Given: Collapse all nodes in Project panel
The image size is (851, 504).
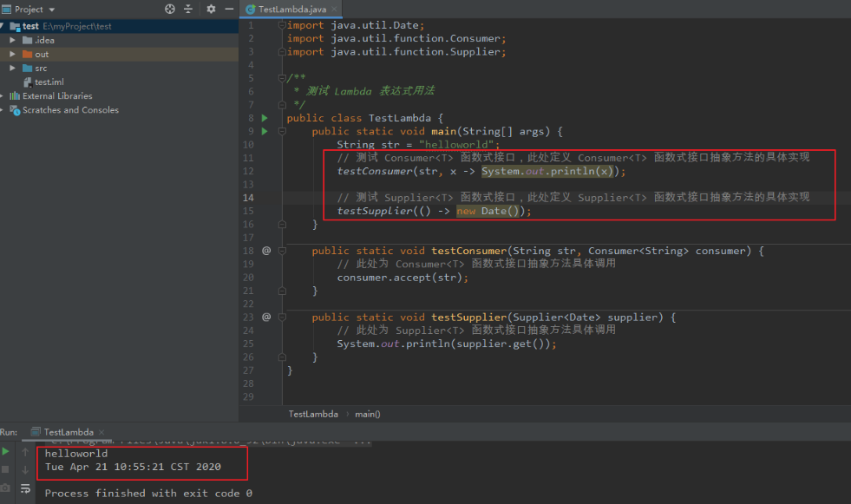Looking at the screenshot, I should click(188, 9).
